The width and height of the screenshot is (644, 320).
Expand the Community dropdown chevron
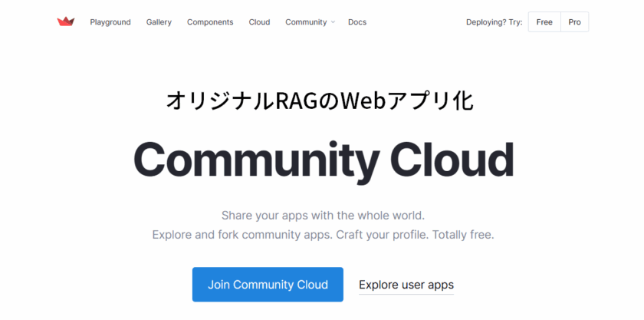click(333, 22)
